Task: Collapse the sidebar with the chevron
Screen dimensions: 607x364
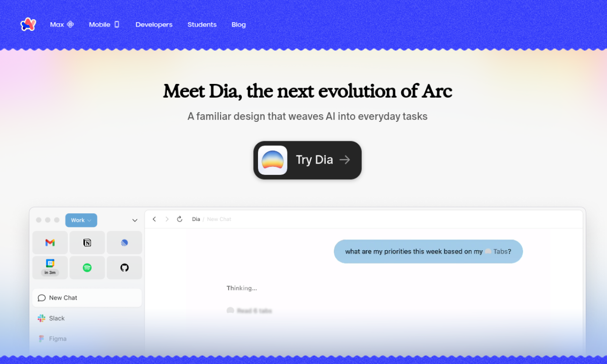Action: [135, 220]
